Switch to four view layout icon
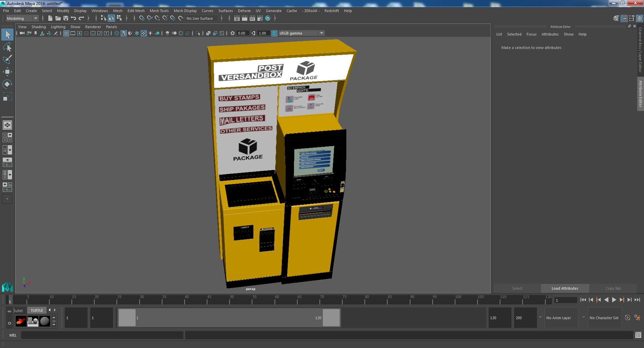 (x=7, y=137)
